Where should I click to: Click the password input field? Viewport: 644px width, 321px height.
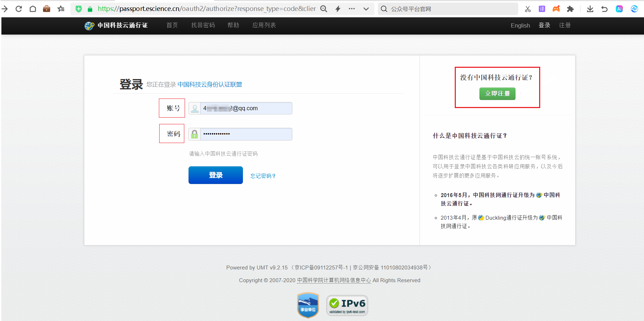(x=246, y=134)
